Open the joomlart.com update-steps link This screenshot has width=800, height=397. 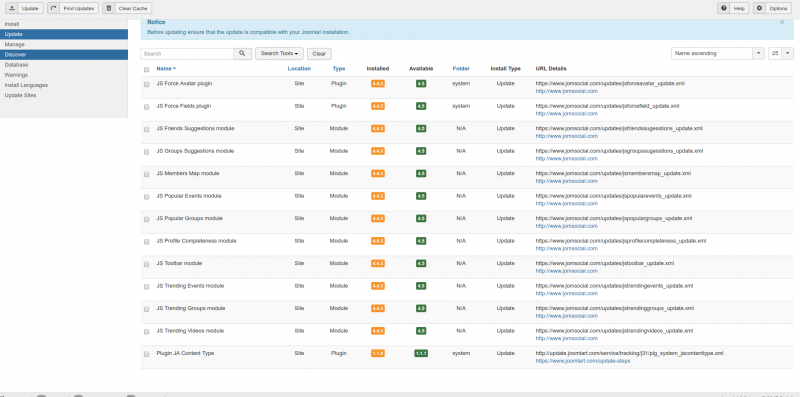583,361
